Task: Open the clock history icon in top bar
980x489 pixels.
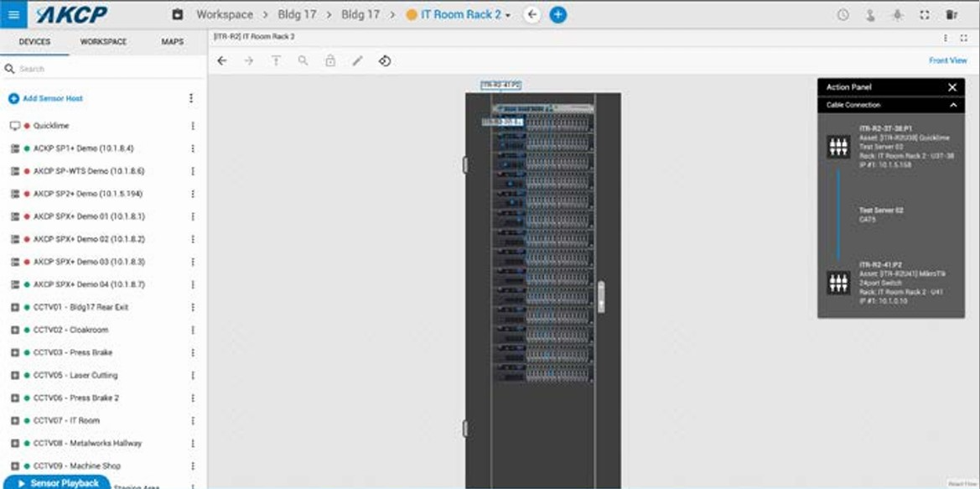Action: pyautogui.click(x=843, y=15)
